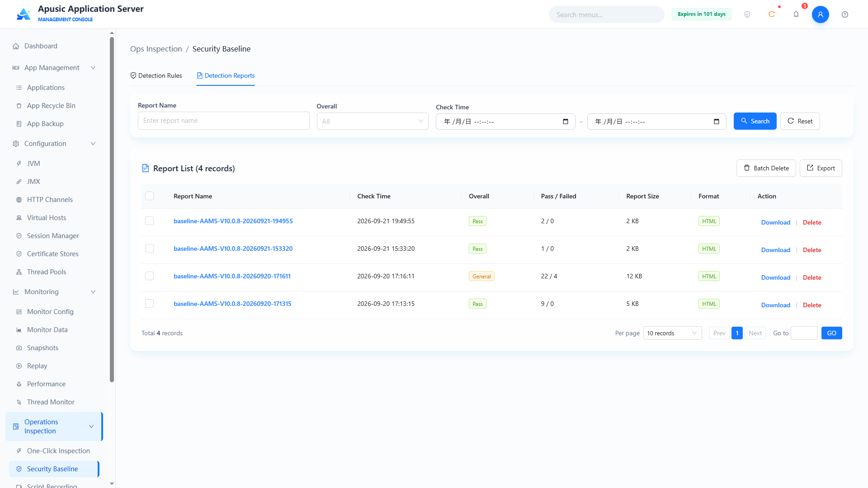The width and height of the screenshot is (868, 488).
Task: Click the Export button
Action: (x=821, y=168)
